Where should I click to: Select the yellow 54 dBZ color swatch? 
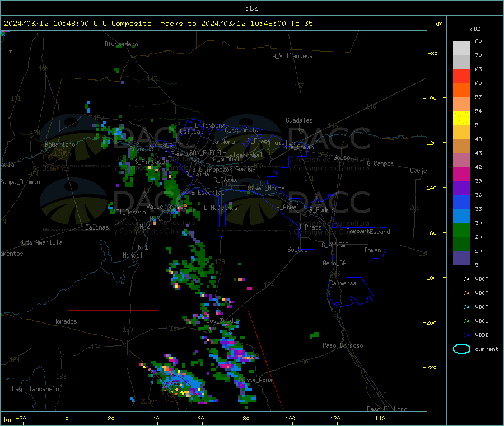pyautogui.click(x=461, y=118)
